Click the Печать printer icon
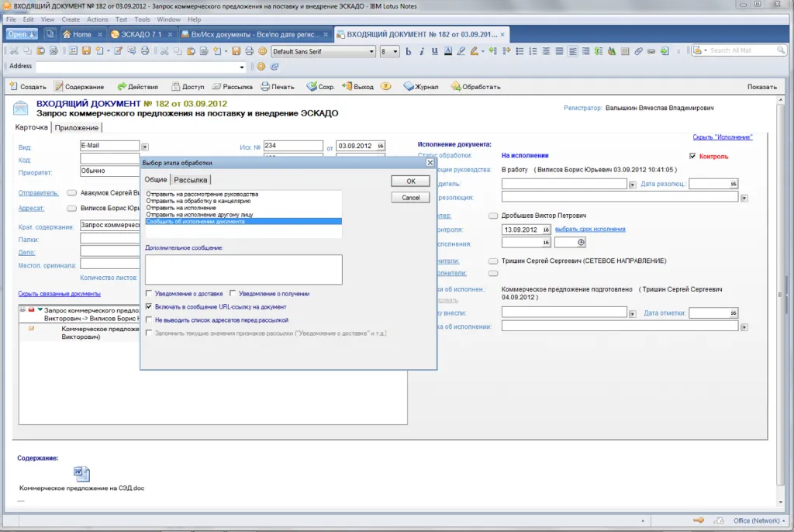 pyautogui.click(x=264, y=87)
